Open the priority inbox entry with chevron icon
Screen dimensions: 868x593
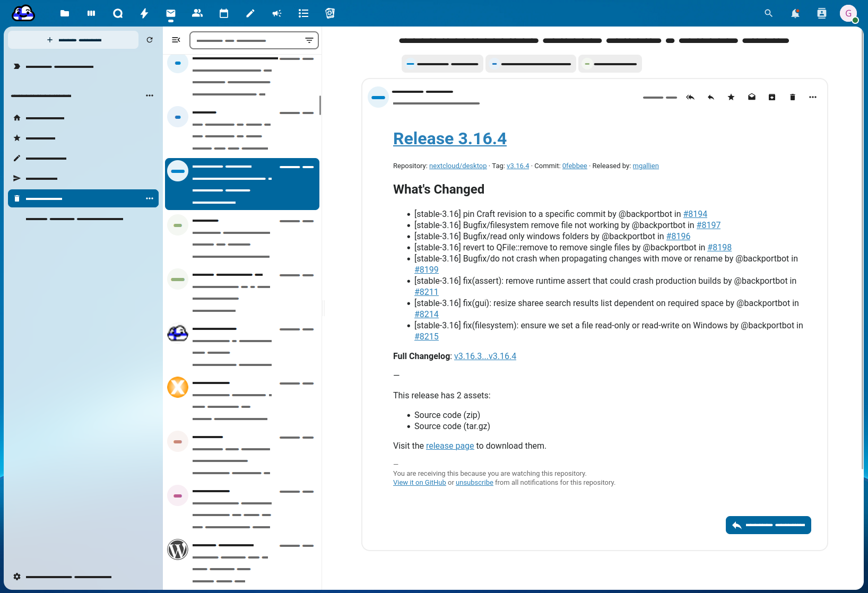[83, 66]
